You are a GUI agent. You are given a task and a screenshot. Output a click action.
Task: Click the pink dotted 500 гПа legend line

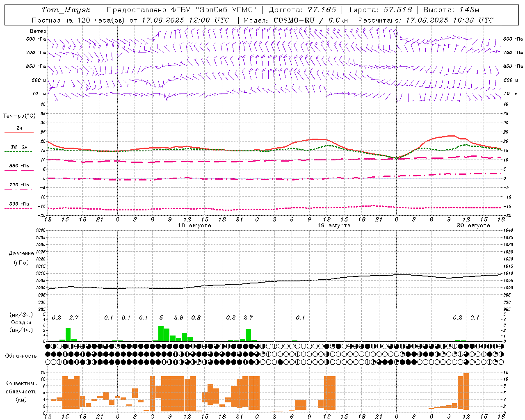[18, 208]
